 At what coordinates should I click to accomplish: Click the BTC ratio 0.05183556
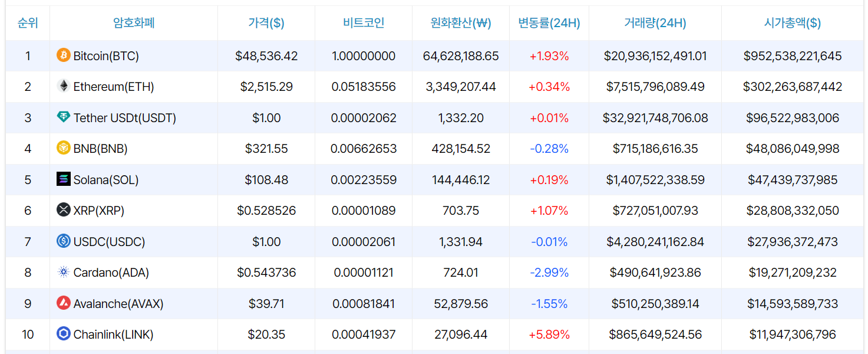(364, 87)
